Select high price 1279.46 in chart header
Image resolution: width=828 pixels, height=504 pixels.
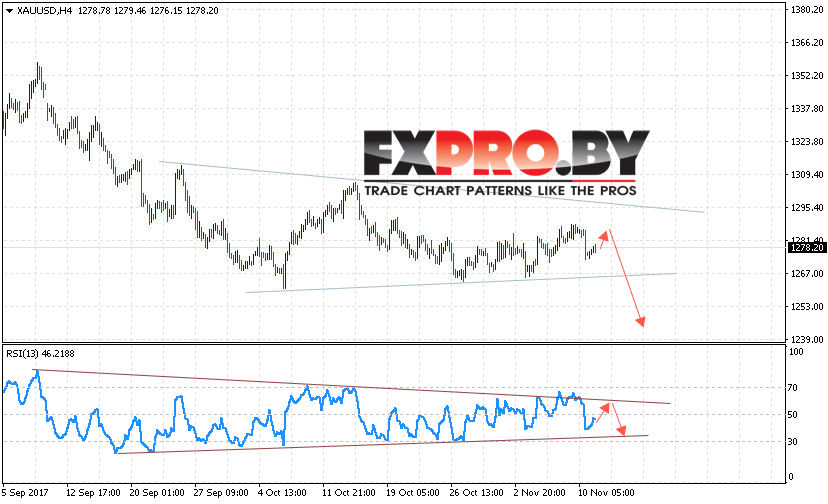(130, 11)
